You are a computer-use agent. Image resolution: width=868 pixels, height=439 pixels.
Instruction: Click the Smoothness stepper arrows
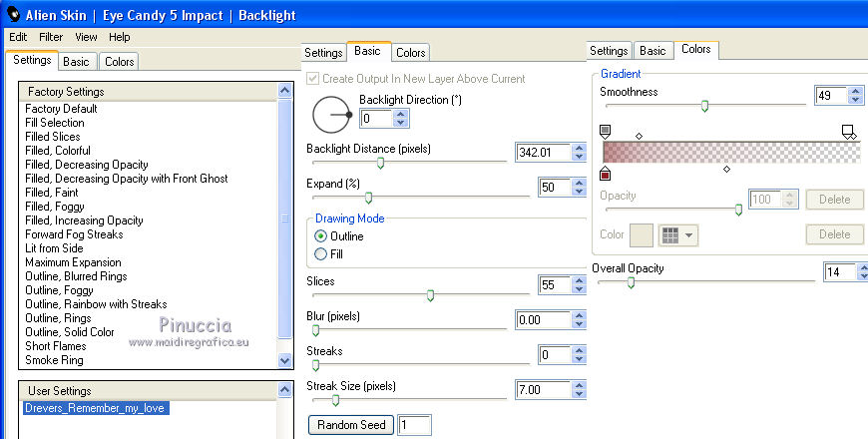(856, 95)
